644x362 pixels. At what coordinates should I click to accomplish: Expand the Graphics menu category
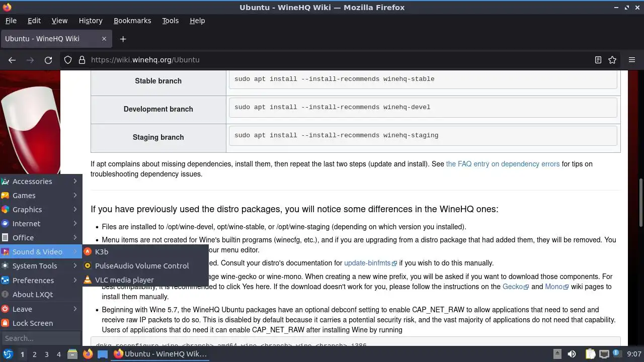(x=41, y=210)
